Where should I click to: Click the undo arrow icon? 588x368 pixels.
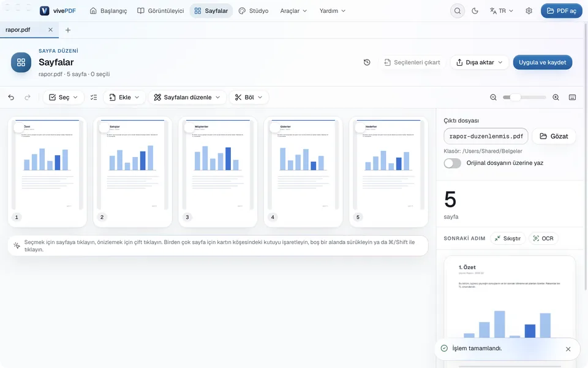click(x=11, y=98)
